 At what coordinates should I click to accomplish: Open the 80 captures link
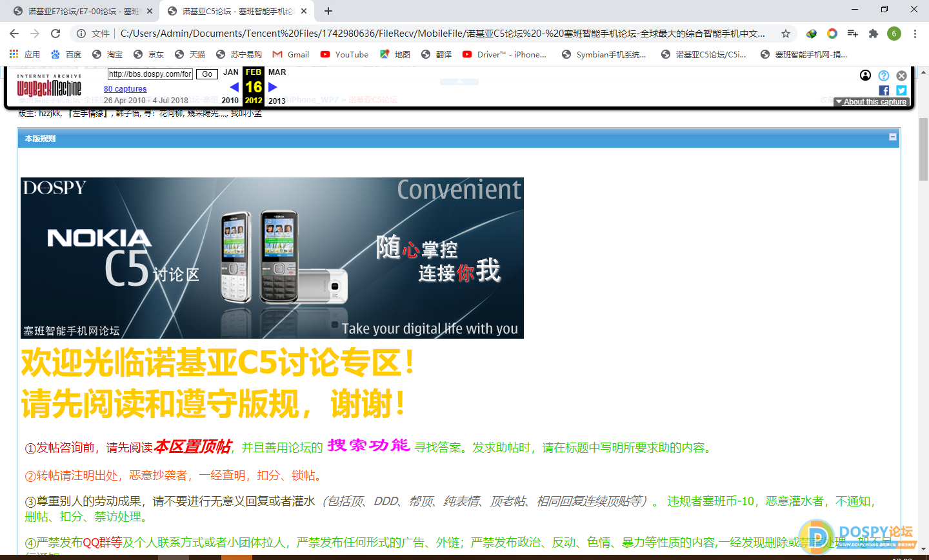coord(125,89)
